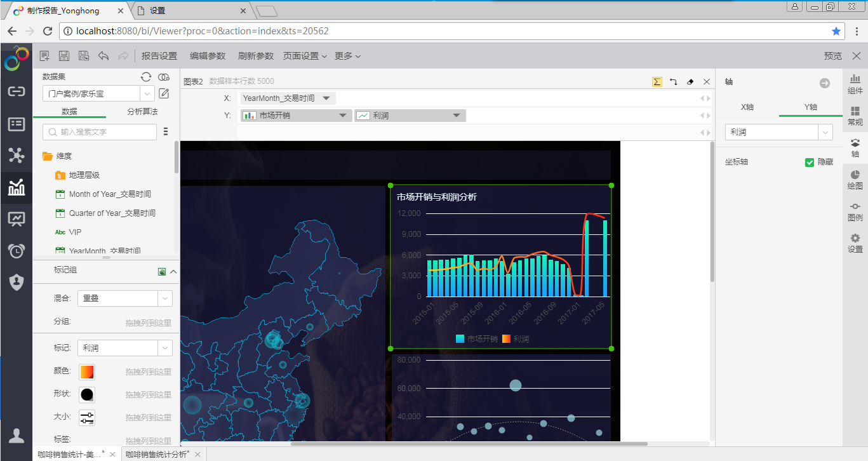The width and height of the screenshot is (868, 461).
Task: Click the swap axes icon
Action: point(674,82)
